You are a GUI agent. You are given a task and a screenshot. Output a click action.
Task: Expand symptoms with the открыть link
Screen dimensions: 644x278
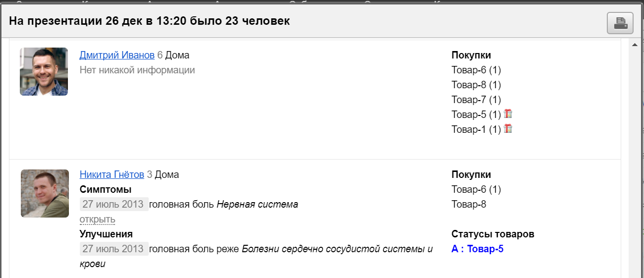[x=97, y=219]
